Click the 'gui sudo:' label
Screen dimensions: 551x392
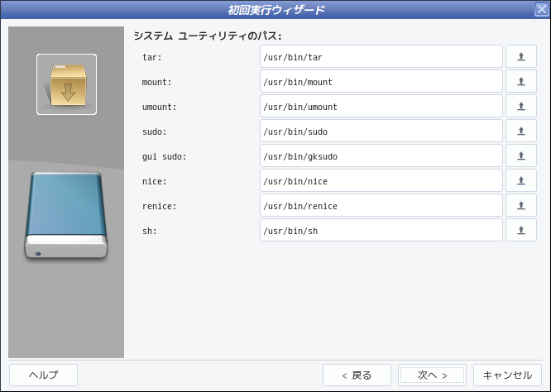click(164, 156)
